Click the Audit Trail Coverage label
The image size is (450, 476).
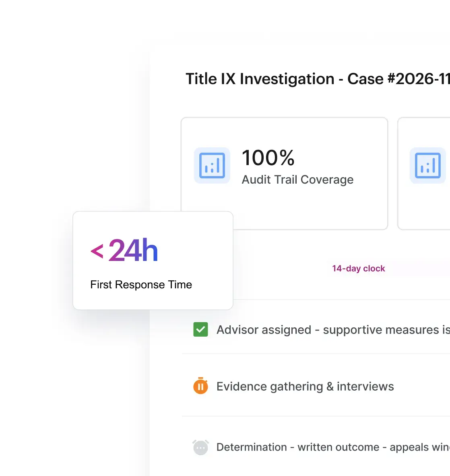coord(297,180)
